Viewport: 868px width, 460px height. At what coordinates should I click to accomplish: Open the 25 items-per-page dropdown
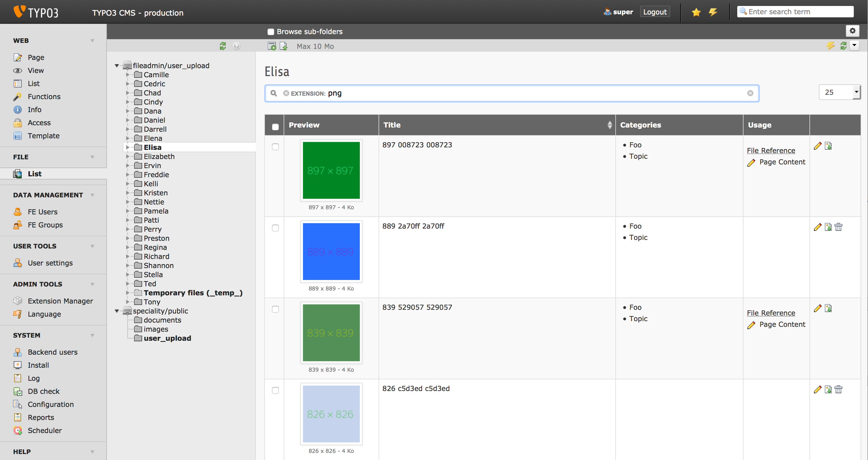coord(839,92)
